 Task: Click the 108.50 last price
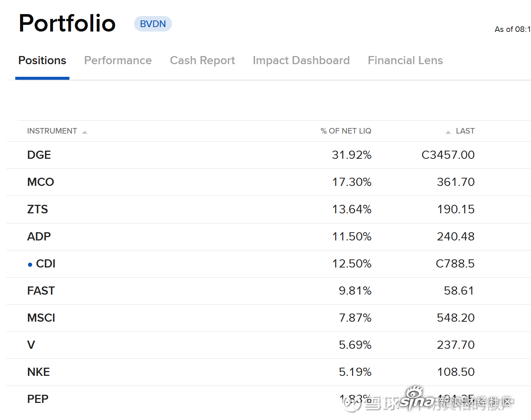(456, 372)
